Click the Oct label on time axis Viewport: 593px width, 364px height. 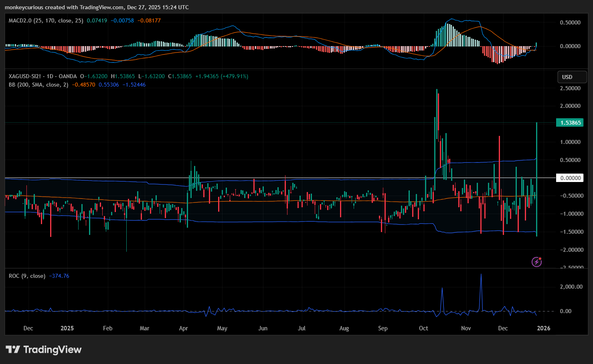[423, 328]
